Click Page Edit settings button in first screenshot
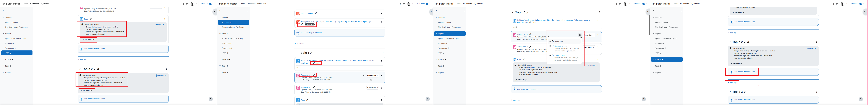Image resolution: width=868 pixels, height=105 pixels. click(88, 39)
